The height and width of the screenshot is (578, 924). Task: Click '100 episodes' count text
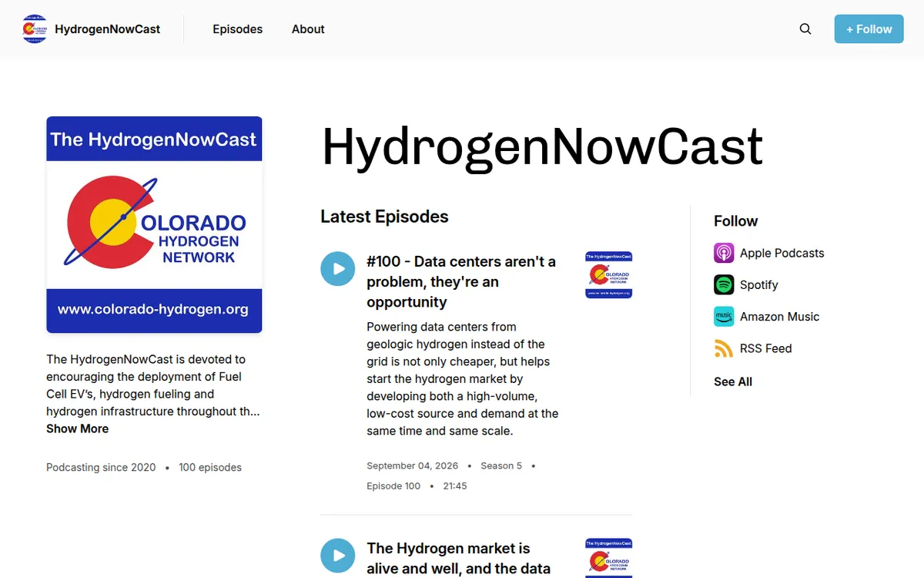point(210,467)
